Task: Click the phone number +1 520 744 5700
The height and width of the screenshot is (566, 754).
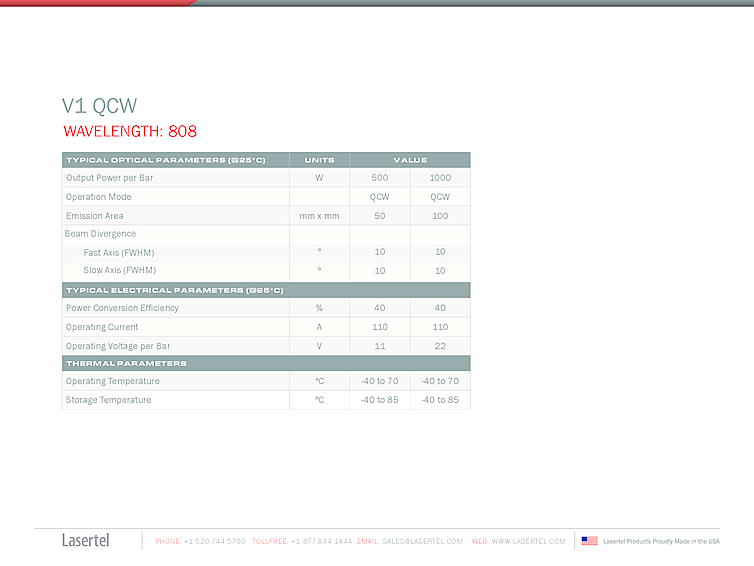Action: click(214, 541)
